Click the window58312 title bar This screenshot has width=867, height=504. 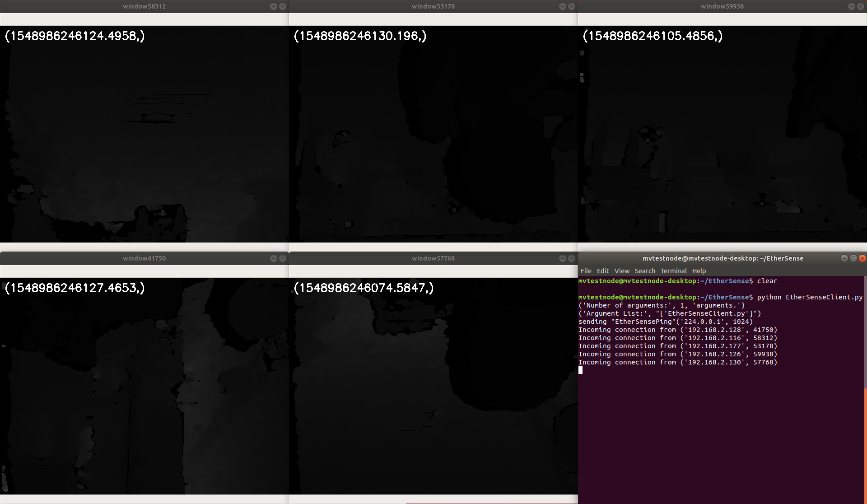[144, 6]
